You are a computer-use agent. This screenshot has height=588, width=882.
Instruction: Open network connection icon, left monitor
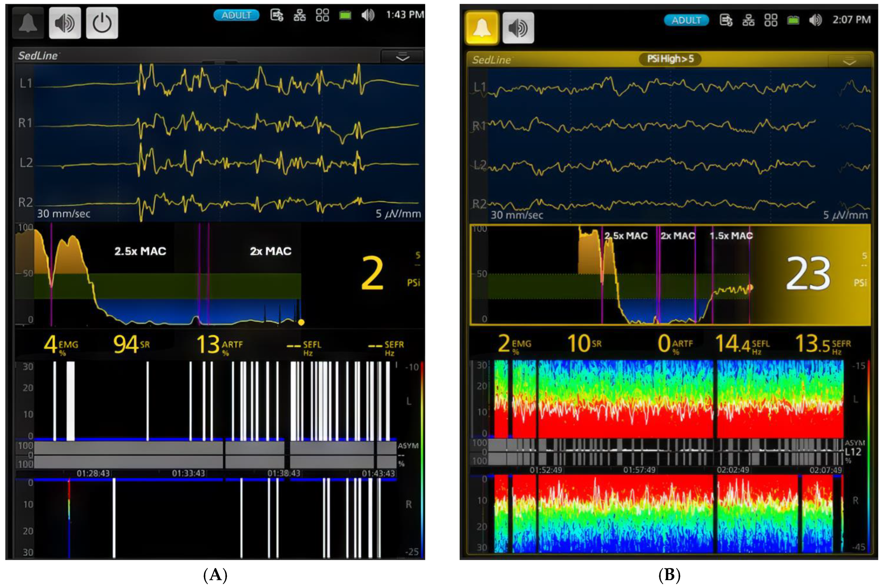click(299, 15)
